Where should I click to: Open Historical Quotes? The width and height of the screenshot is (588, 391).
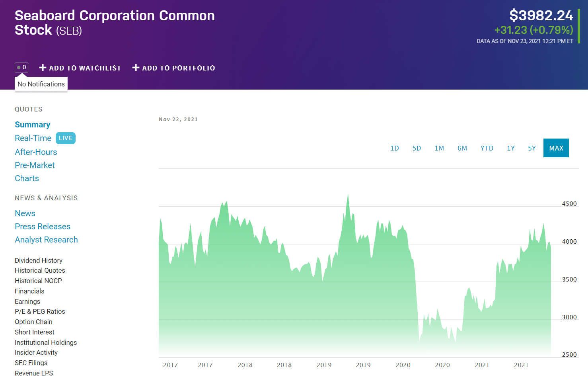coord(40,270)
